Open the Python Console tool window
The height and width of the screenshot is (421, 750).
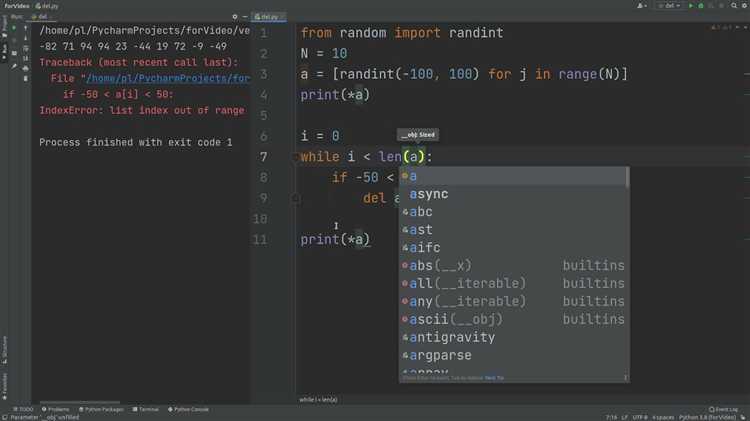(x=188, y=410)
